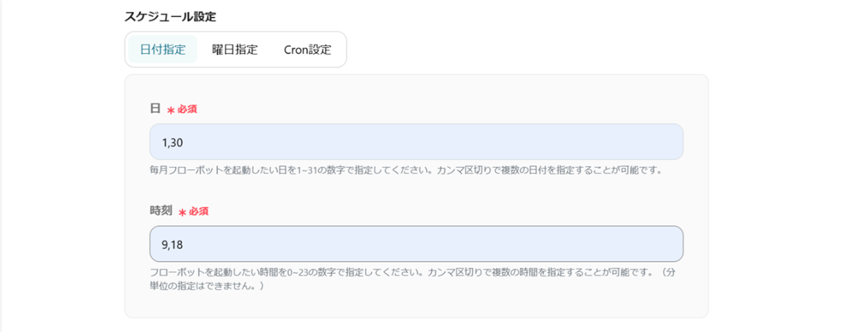Select the 日付指定 tab

click(163, 49)
